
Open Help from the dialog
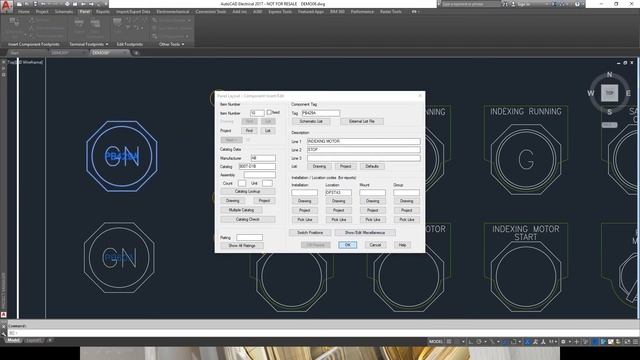click(x=402, y=245)
